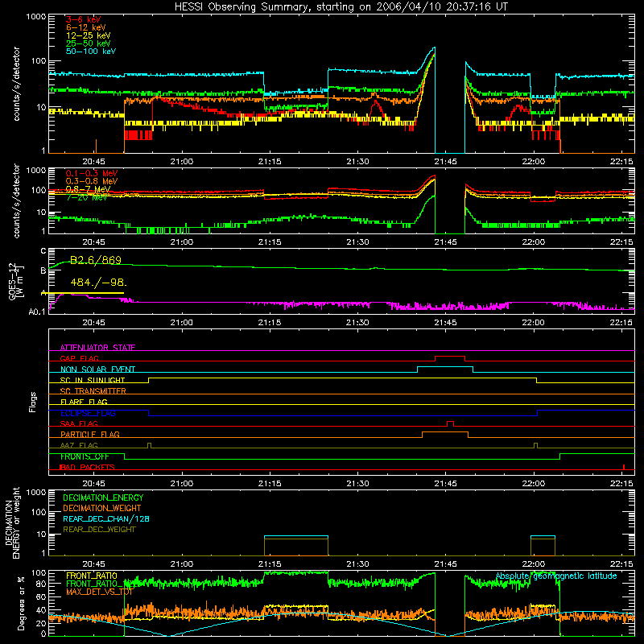Click the '21:15' tick under the MeV panel
This screenshot has width=644, height=644.
(x=270, y=242)
